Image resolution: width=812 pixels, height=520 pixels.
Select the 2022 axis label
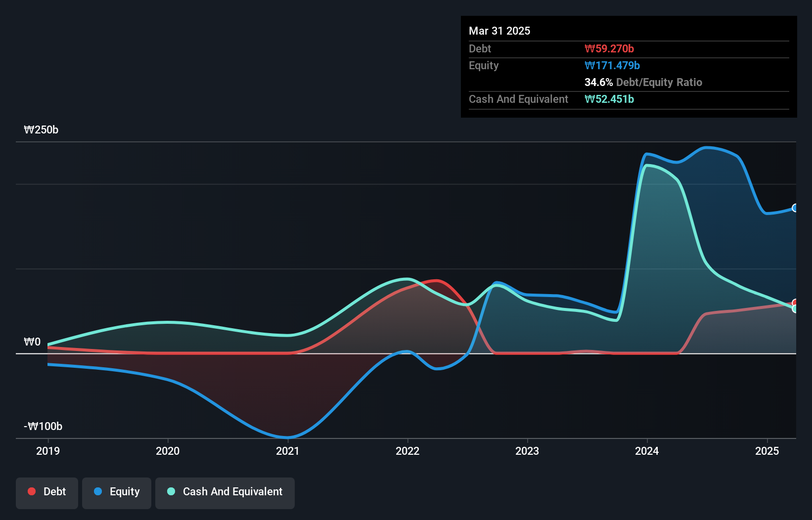click(407, 450)
